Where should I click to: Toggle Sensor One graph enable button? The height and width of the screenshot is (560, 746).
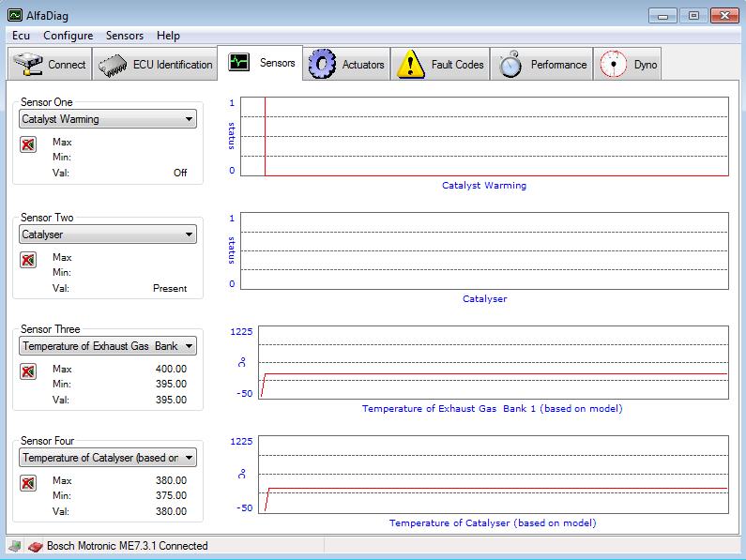click(28, 144)
